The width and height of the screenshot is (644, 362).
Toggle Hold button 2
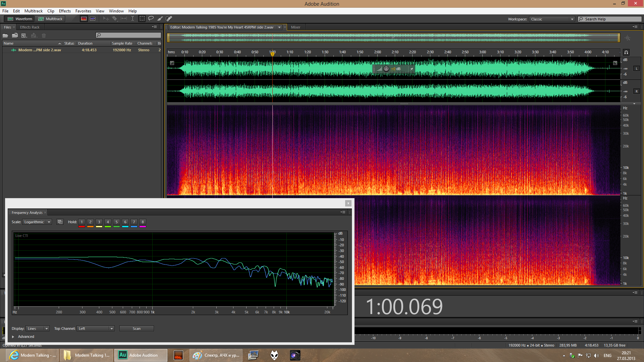(90, 222)
